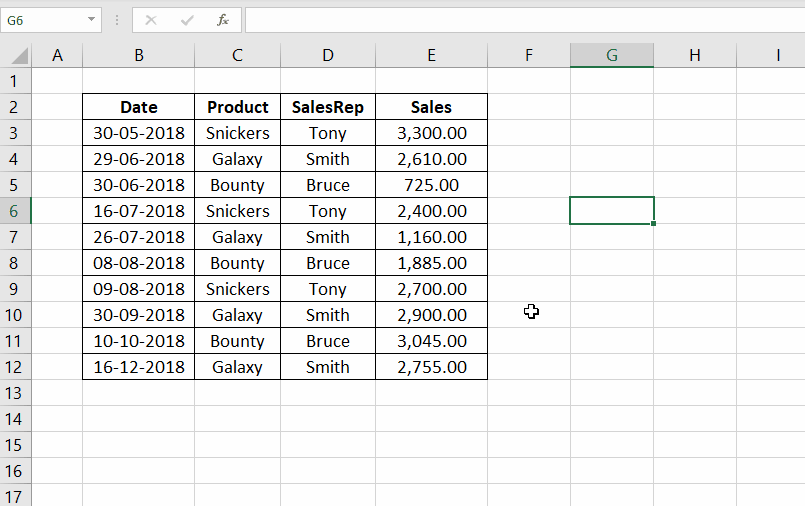Screen dimensions: 805x506
Task: Select cell with date 09-08-2018
Action: click(139, 289)
